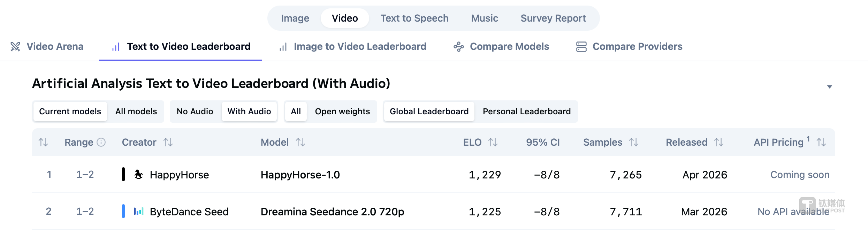Switch to the Text to Speech tab
The image size is (868, 230).
click(414, 18)
